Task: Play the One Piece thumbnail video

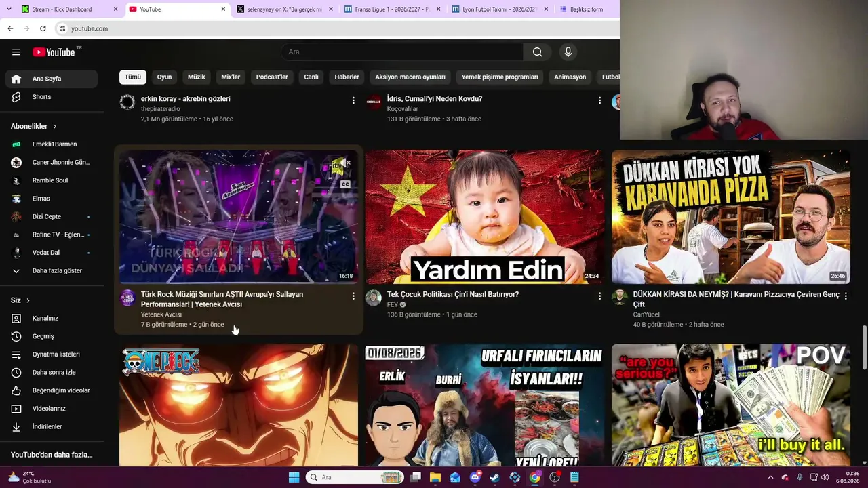Action: (239, 405)
